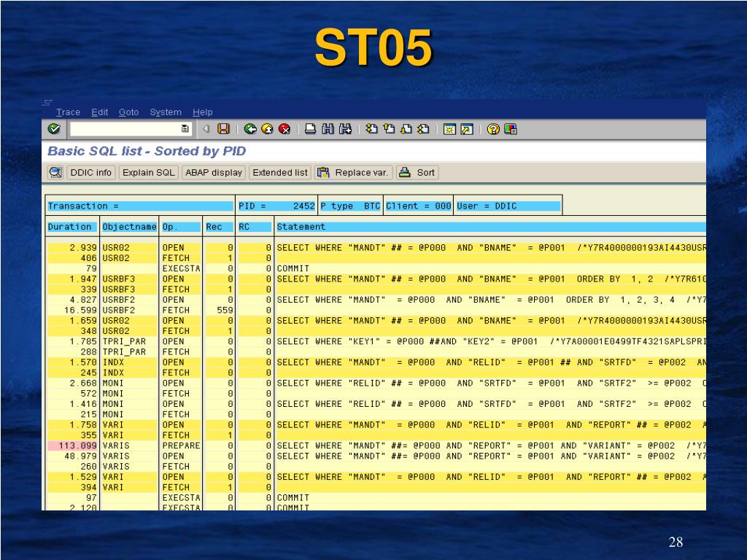747x560 pixels.
Task: Go back with the green arrow icon
Action: pos(250,128)
